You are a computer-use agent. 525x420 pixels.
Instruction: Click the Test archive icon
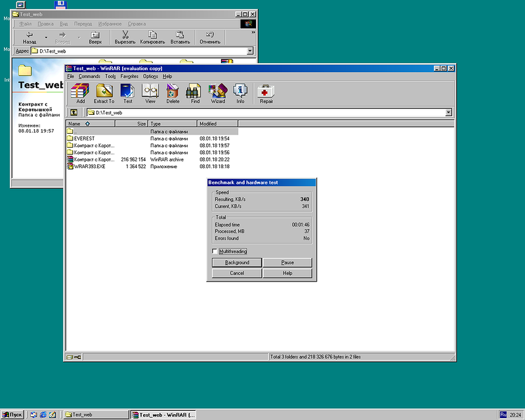128,93
